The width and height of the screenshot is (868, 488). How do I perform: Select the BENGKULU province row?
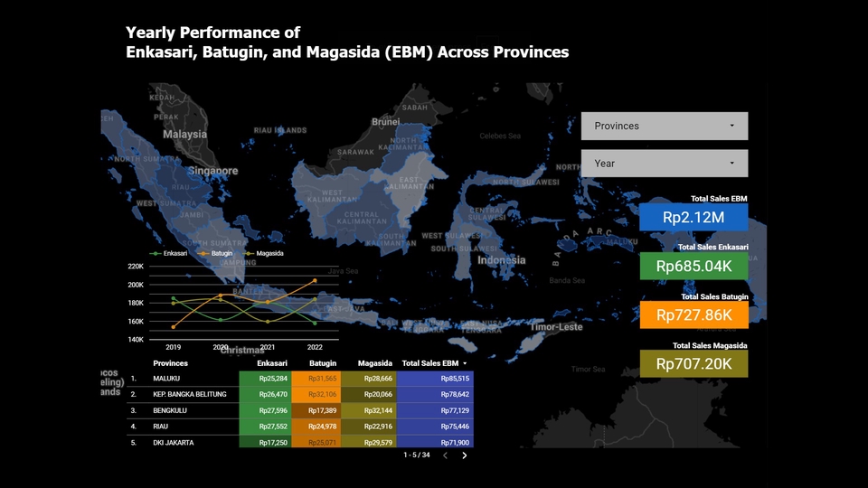click(x=300, y=410)
